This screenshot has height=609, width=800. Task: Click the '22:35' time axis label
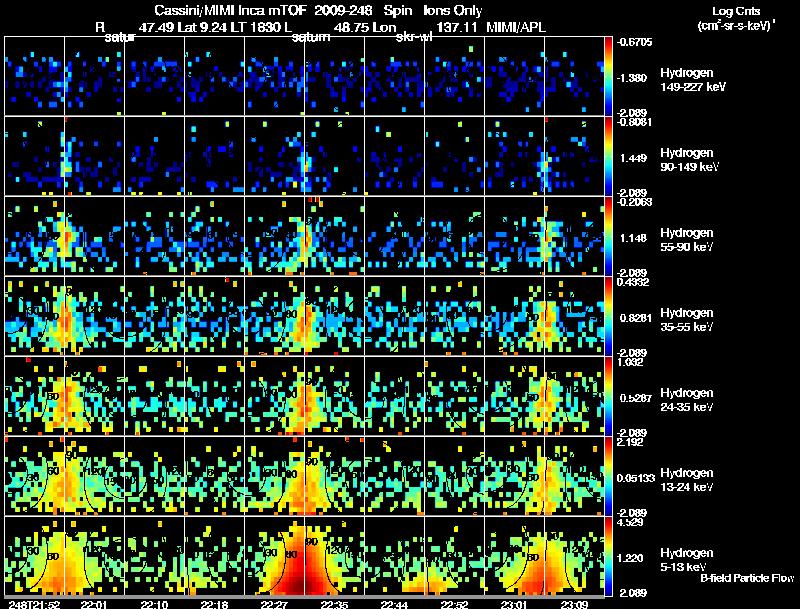point(334,605)
